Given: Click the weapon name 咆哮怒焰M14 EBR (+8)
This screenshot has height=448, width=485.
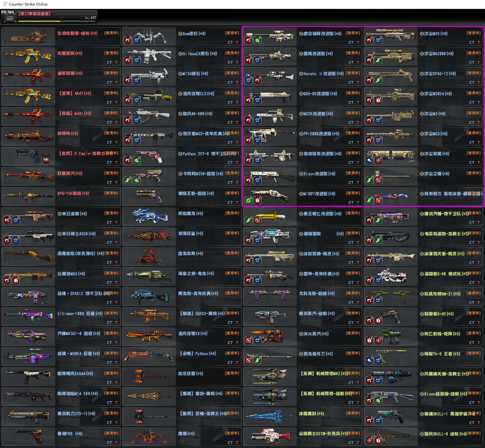Looking at the screenshot, I should pos(78,394).
